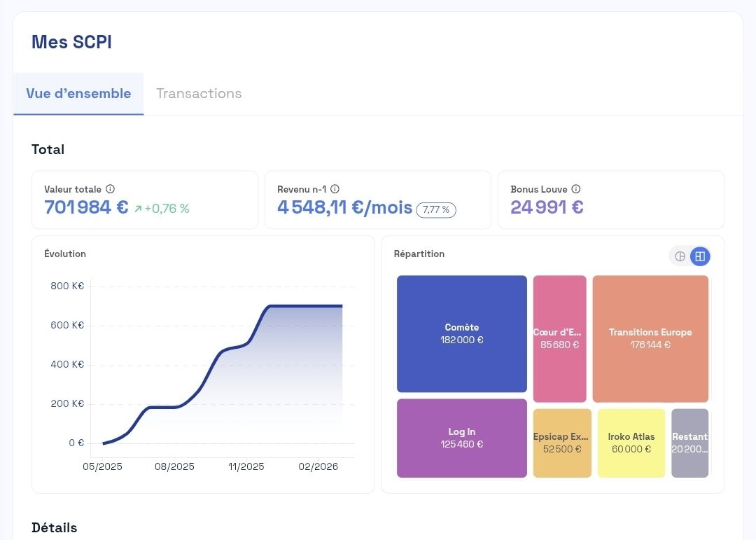This screenshot has width=756, height=540.
Task: Click the Détails section heading
Action: pos(54,527)
